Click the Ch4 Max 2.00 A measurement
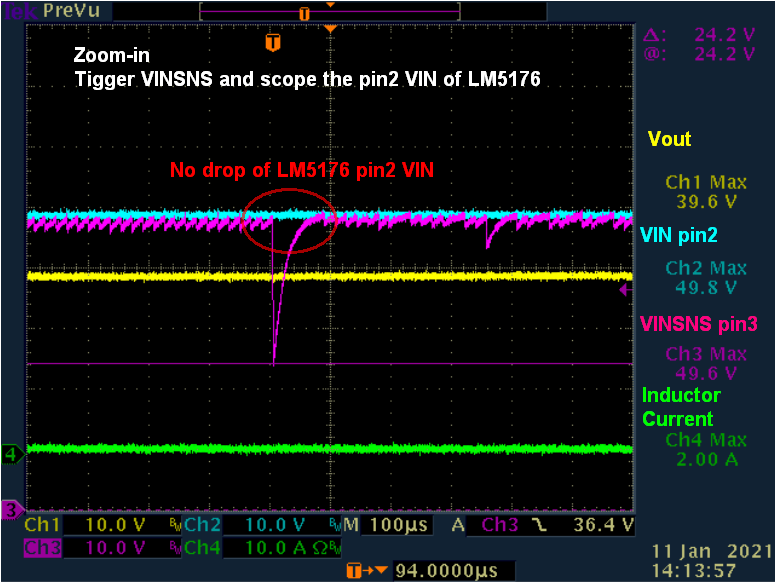The height and width of the screenshot is (583, 777). [706, 449]
